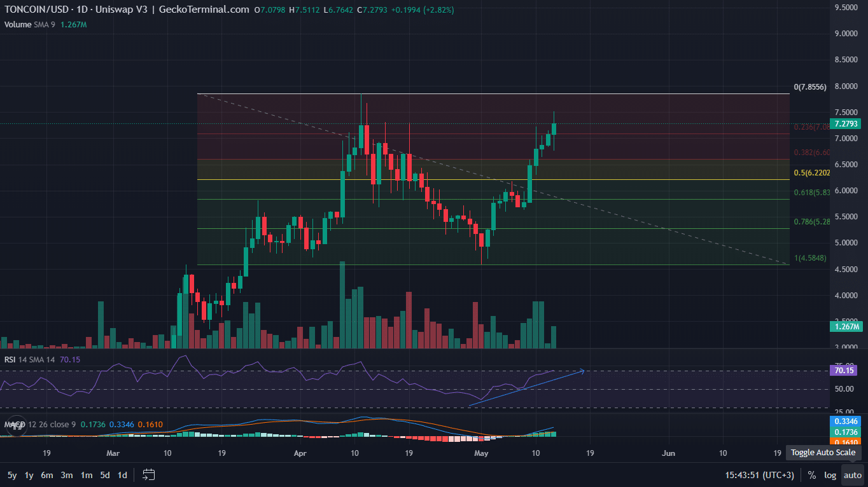Image resolution: width=868 pixels, height=487 pixels.
Task: Click the 7.2793 current price label
Action: tap(846, 124)
